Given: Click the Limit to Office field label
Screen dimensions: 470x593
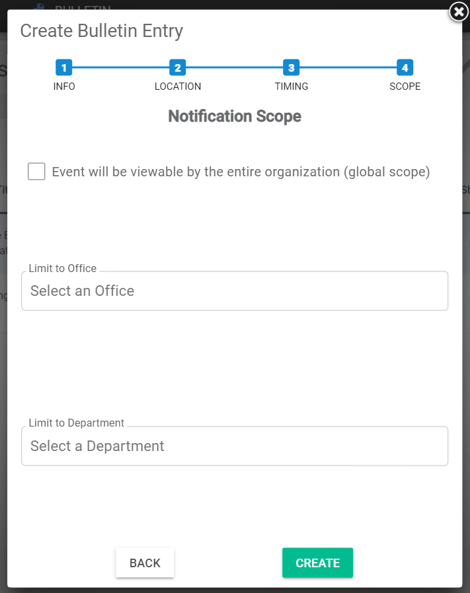Looking at the screenshot, I should tap(62, 268).
